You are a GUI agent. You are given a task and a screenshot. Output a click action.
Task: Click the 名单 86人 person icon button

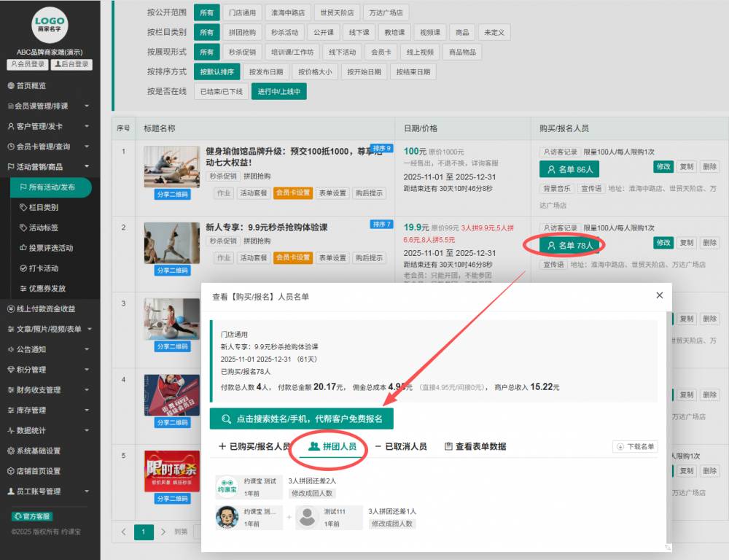(x=551, y=170)
